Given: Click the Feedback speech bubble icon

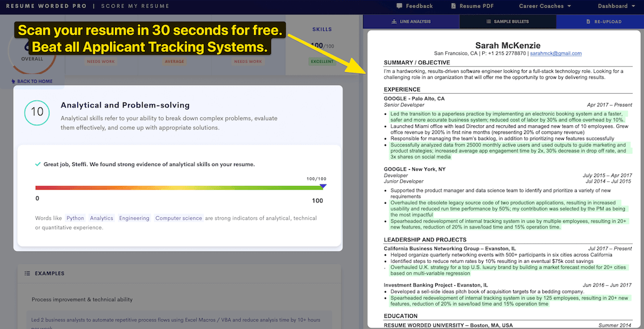Looking at the screenshot, I should coord(399,6).
